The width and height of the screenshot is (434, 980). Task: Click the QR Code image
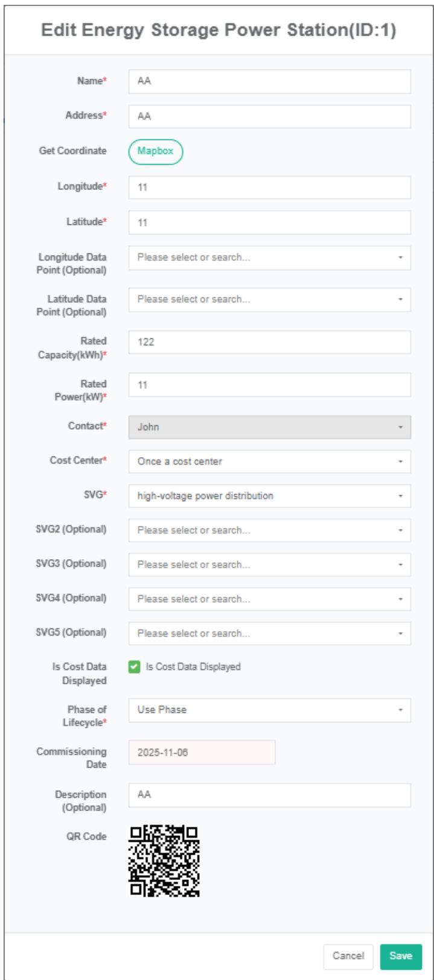click(x=164, y=861)
